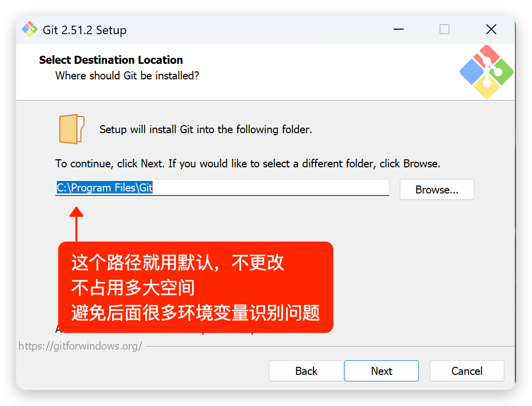
Task: Minimize the Git Setup window
Action: (x=399, y=30)
